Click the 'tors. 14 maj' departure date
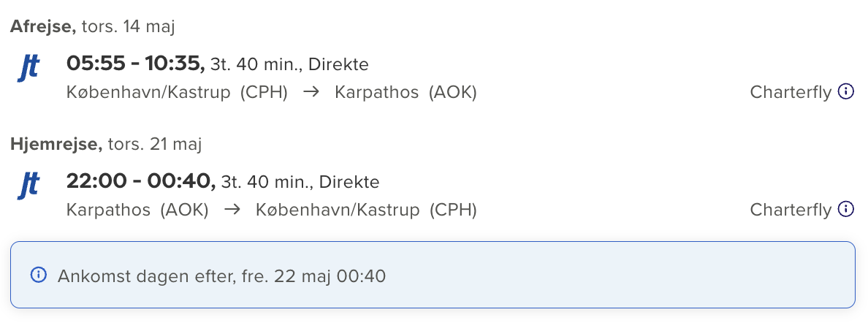This screenshot has width=868, height=323. tap(128, 27)
